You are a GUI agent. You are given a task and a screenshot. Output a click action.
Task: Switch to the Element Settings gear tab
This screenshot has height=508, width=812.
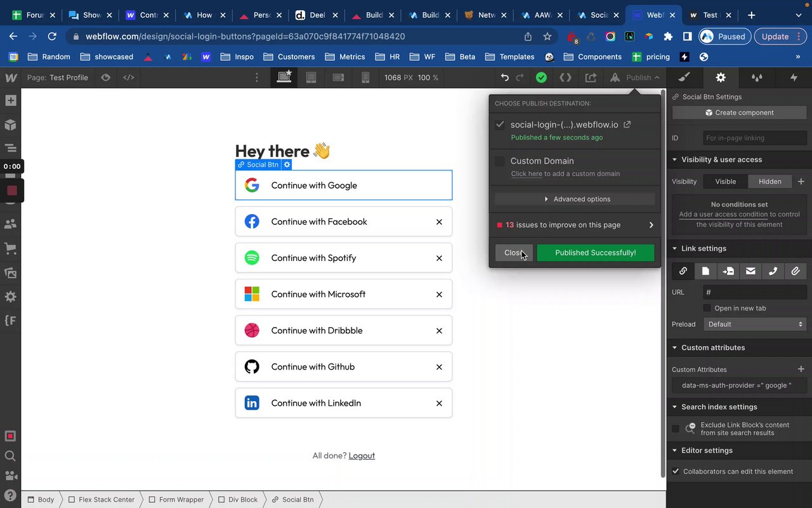pyautogui.click(x=721, y=77)
